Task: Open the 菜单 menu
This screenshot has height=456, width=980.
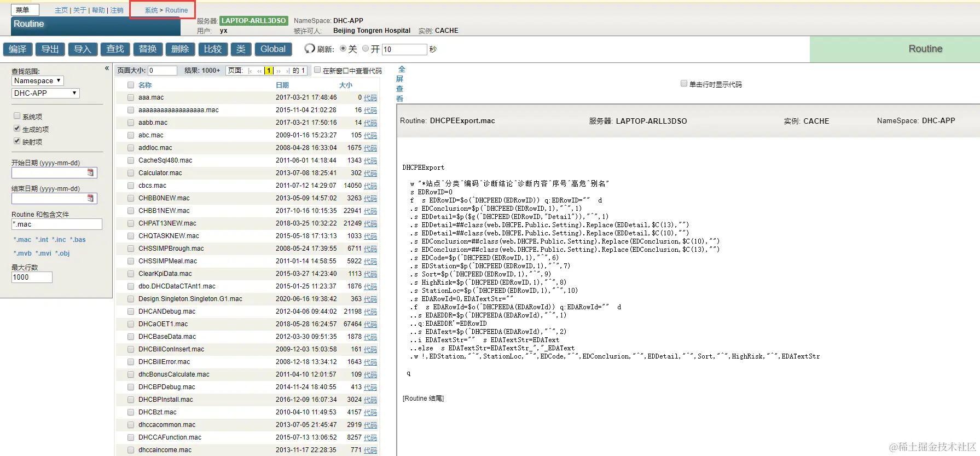Action: click(x=25, y=10)
